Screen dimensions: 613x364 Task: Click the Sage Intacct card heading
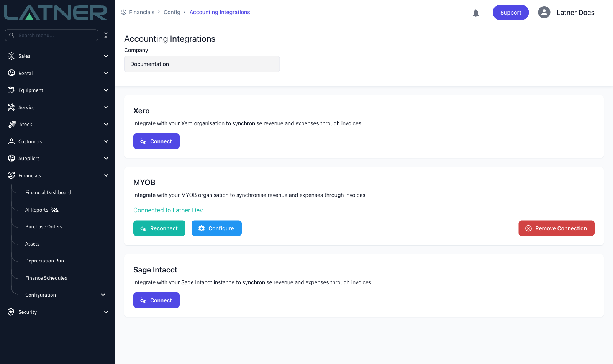point(155,270)
